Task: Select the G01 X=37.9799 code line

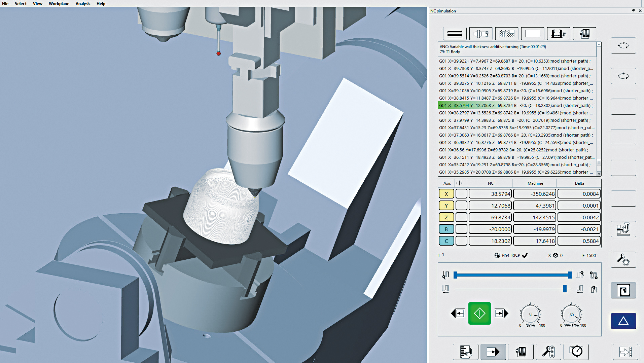Action: tap(514, 120)
